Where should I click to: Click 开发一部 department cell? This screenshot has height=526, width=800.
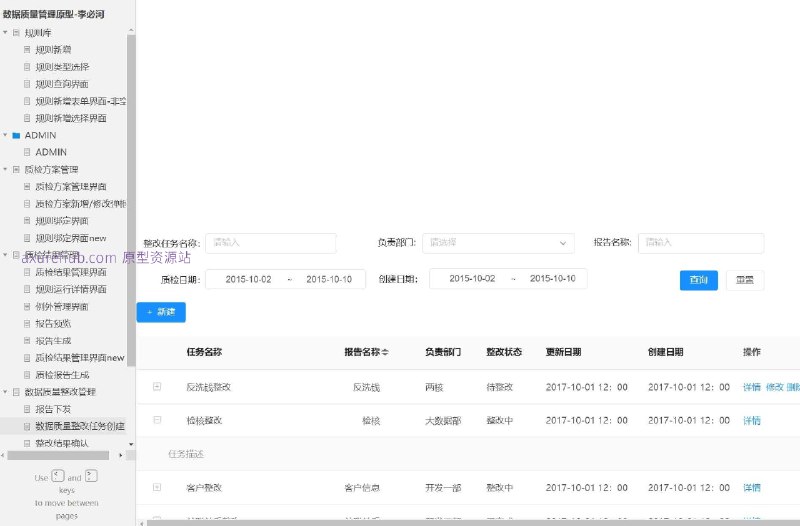pyautogui.click(x=443, y=488)
